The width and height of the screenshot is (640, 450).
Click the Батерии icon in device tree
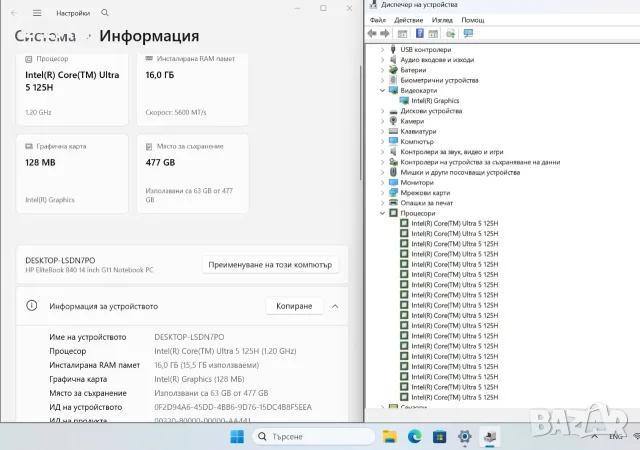[393, 70]
